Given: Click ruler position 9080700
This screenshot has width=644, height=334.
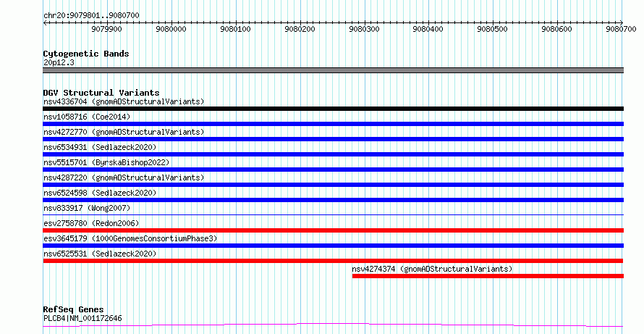Looking at the screenshot, I should coord(621,29).
